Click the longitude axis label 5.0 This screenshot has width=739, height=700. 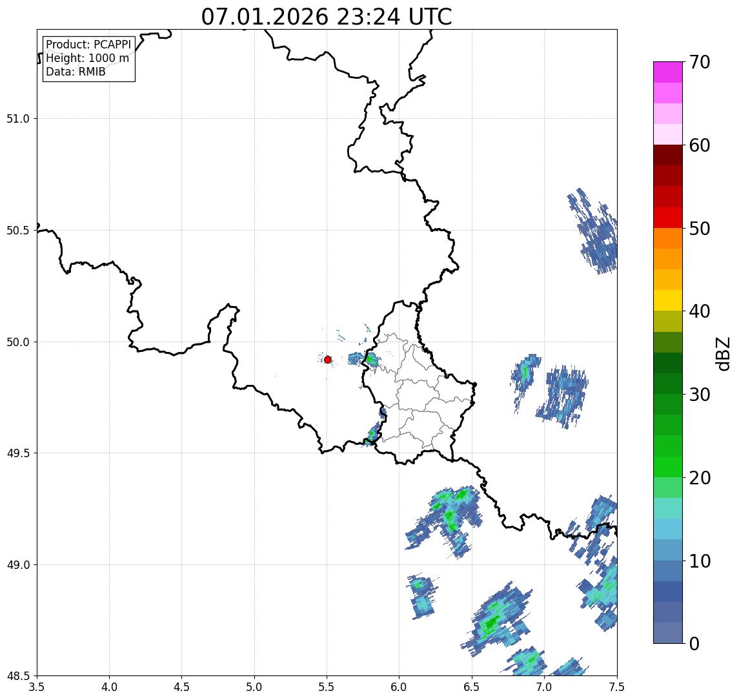254,687
